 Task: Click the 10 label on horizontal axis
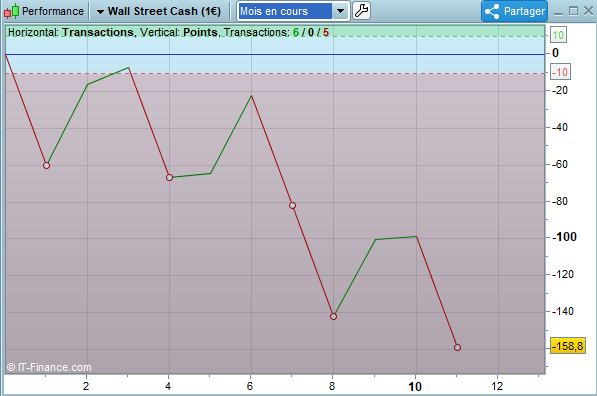click(415, 386)
